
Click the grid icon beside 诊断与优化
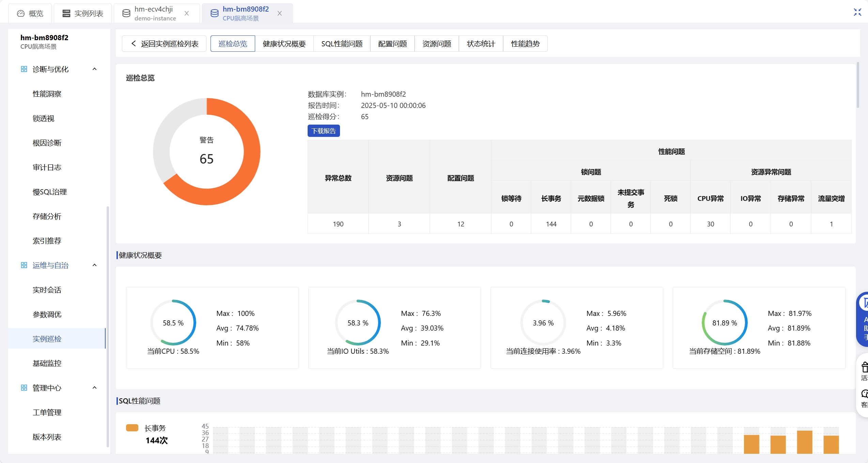[24, 69]
